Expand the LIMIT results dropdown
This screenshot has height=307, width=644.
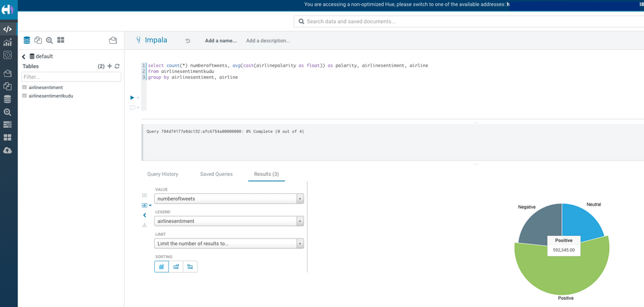point(229,244)
